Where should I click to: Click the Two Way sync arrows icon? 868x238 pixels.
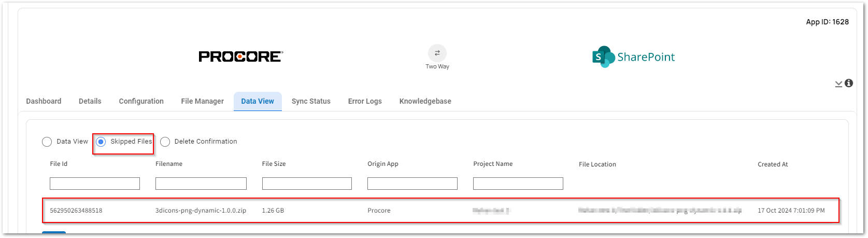(437, 53)
